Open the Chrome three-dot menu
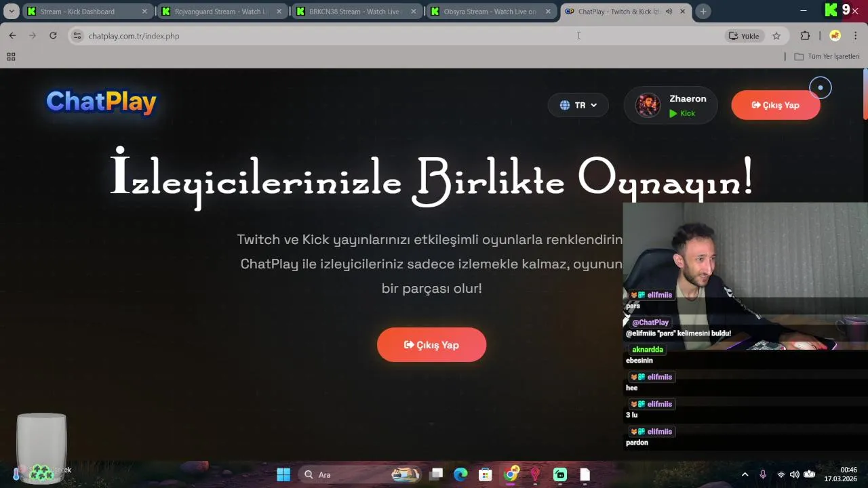The height and width of the screenshot is (488, 868). (x=856, y=36)
